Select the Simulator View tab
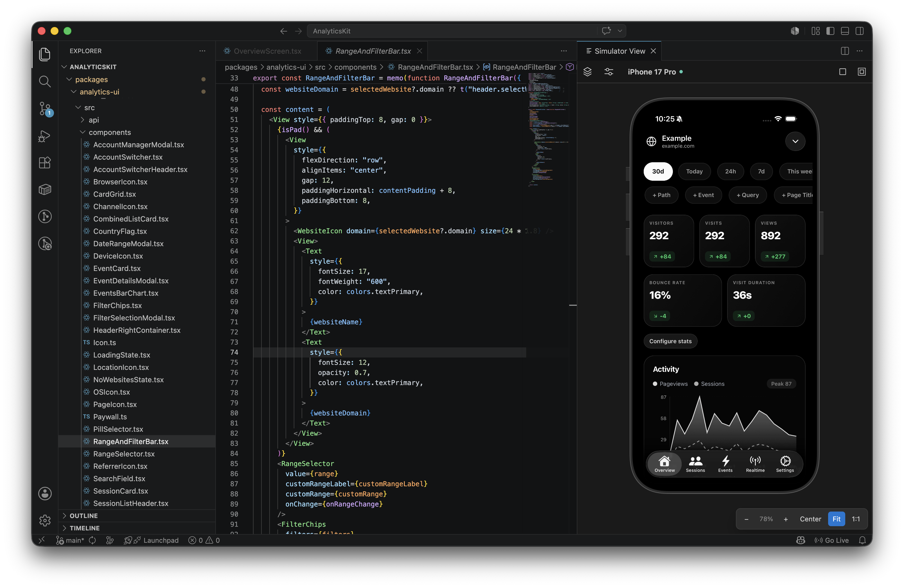The image size is (904, 588). point(620,51)
